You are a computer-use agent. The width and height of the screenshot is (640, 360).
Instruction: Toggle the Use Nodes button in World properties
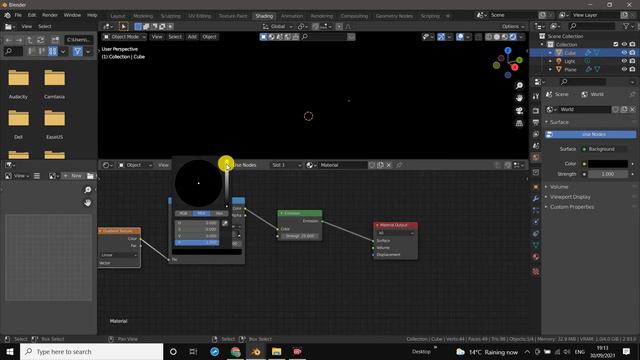[591, 134]
